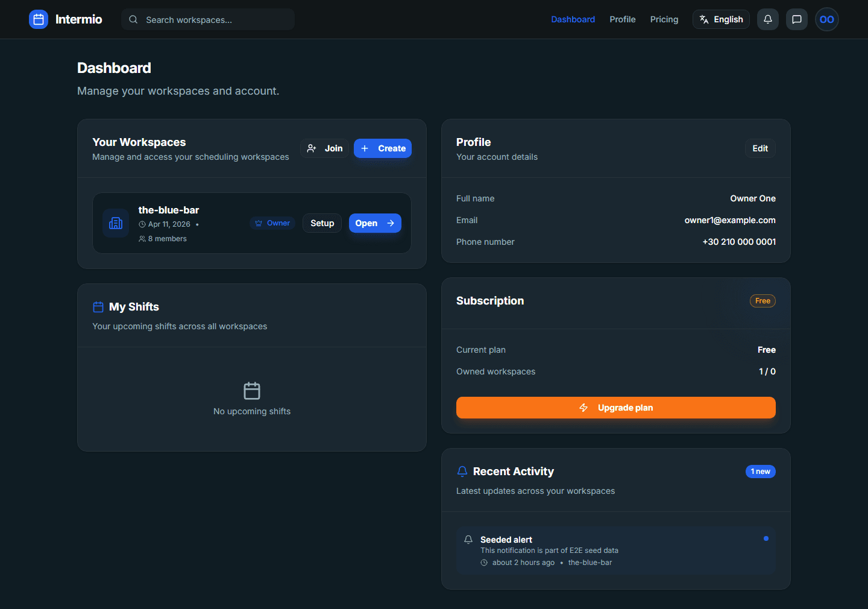Open the-blue-bar workspace
The height and width of the screenshot is (609, 868).
click(375, 223)
